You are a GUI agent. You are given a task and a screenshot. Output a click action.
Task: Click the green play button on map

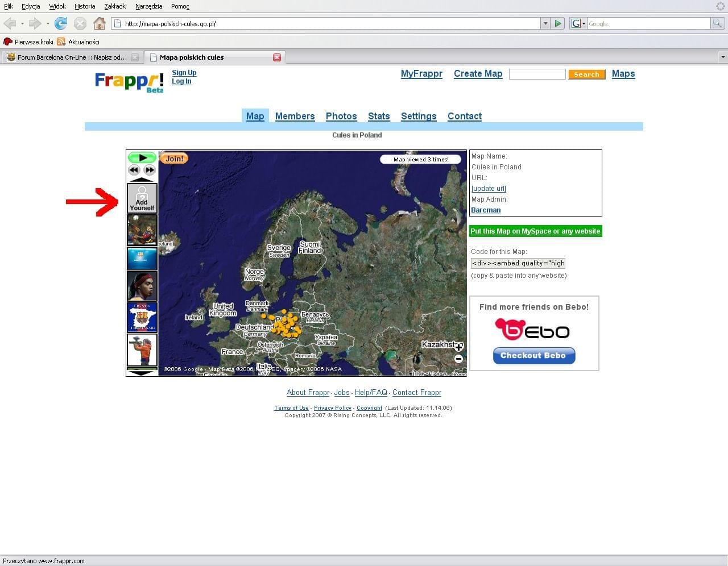click(x=142, y=157)
